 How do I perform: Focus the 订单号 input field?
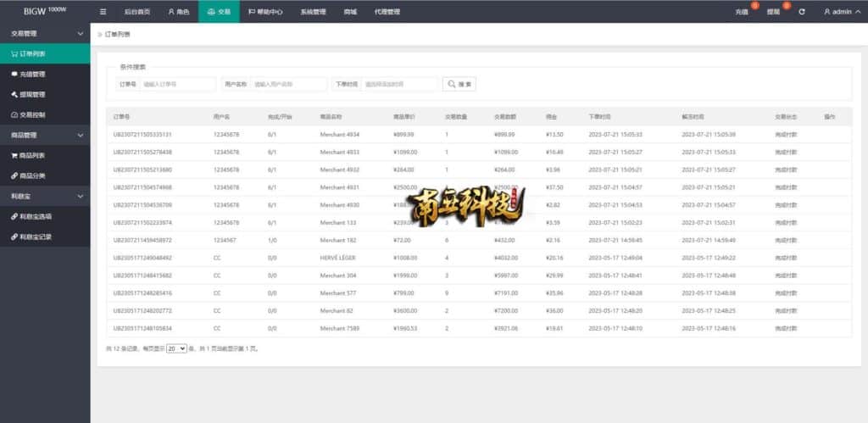178,84
